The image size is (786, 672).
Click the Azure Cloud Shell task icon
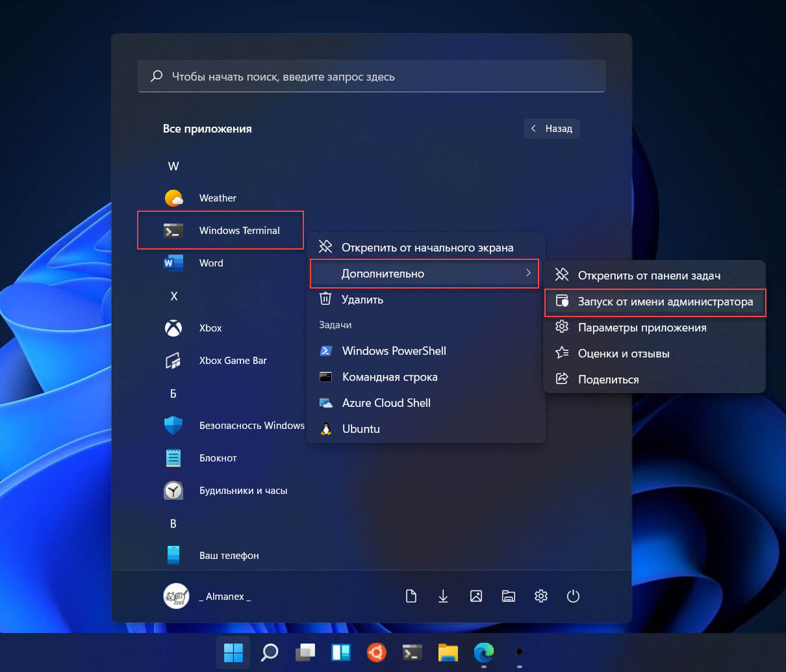pos(326,403)
